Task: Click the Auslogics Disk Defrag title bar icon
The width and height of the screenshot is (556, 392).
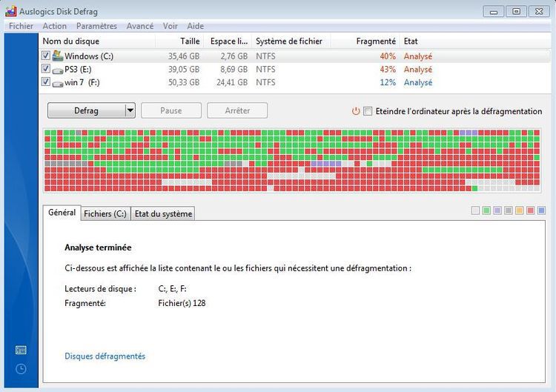Action: [11, 11]
